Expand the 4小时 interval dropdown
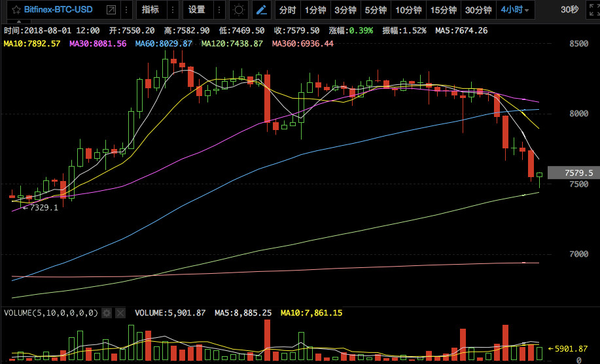Image resolution: width=600 pixels, height=364 pixels. click(x=516, y=10)
